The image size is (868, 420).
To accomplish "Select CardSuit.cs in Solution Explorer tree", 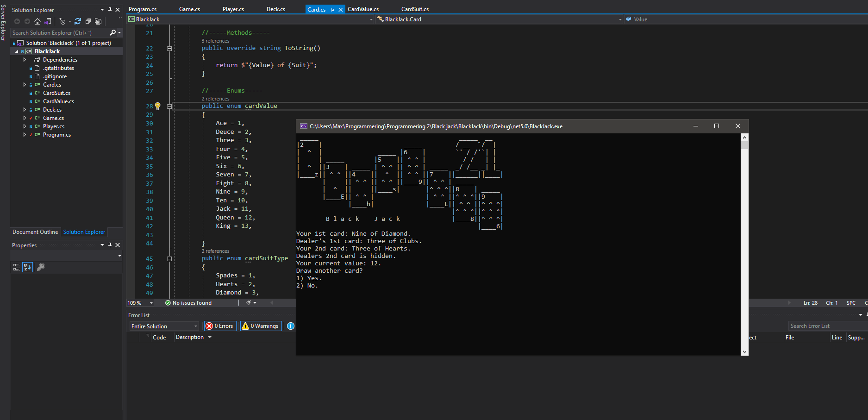I will [56, 93].
